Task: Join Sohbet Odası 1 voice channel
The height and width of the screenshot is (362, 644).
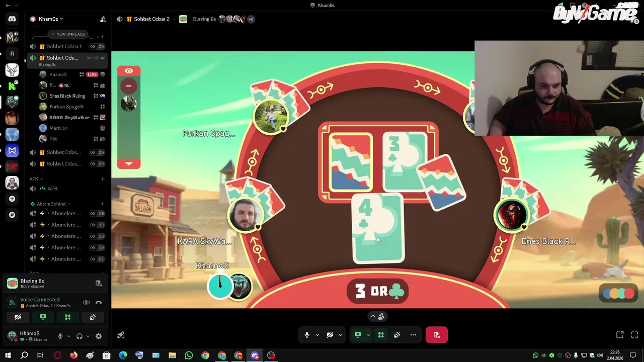Action: tap(67, 46)
